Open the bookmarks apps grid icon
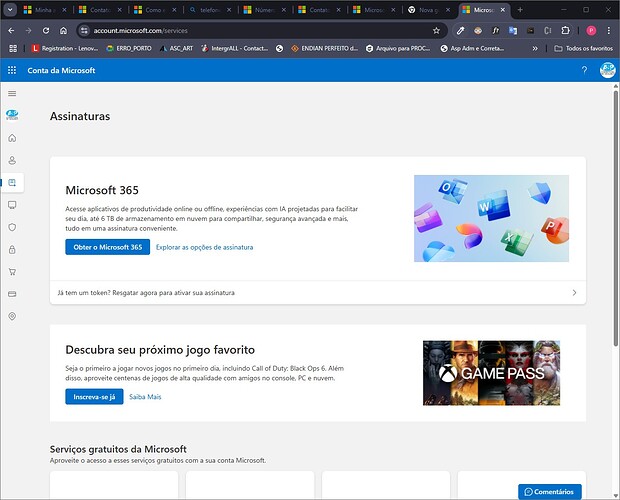 tap(13, 48)
